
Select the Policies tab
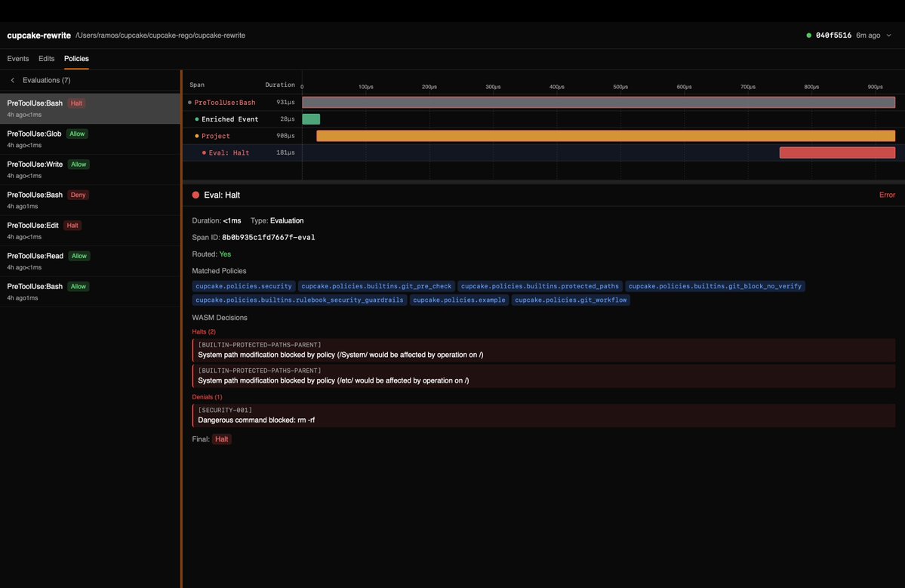pyautogui.click(x=76, y=59)
